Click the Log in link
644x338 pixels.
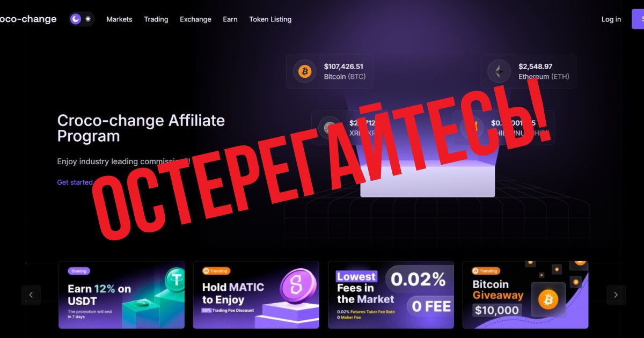(x=611, y=19)
